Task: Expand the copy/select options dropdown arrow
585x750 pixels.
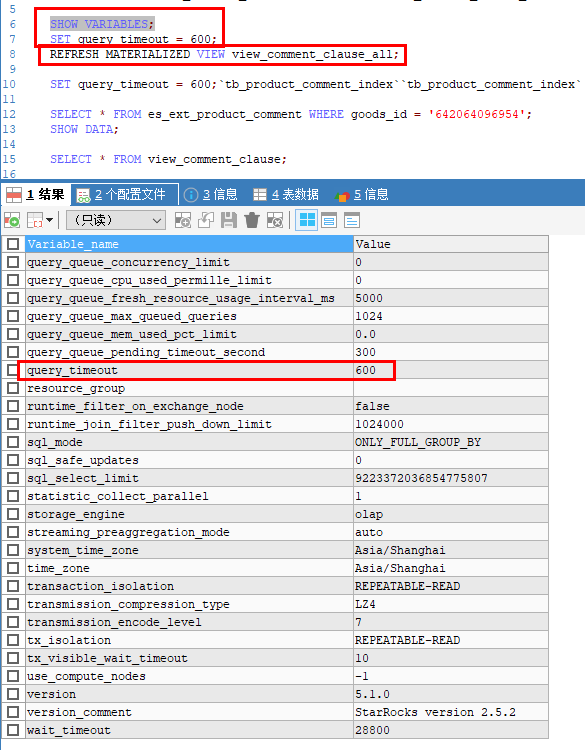Action: (49, 221)
